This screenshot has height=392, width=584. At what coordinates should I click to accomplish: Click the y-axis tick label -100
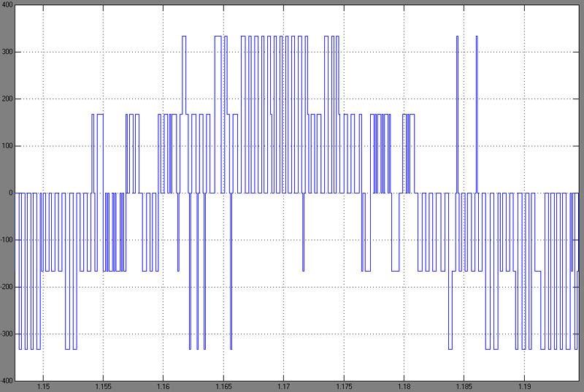click(x=7, y=240)
